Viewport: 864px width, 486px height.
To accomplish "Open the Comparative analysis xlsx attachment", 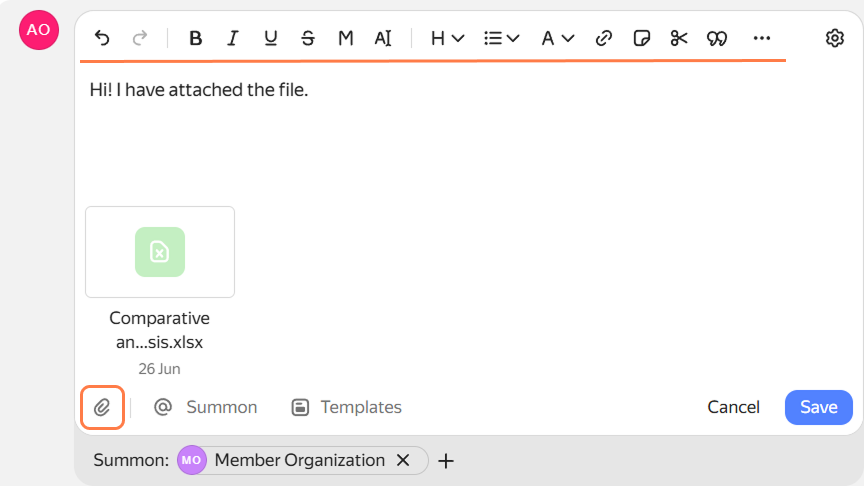I will pos(160,252).
